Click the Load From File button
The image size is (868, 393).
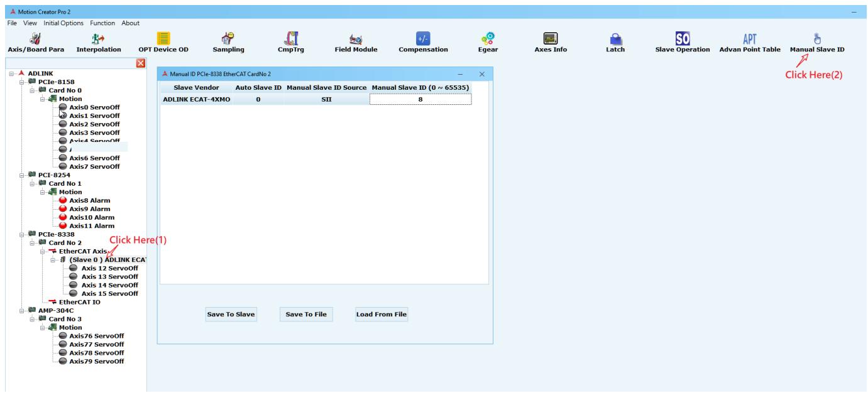(382, 314)
